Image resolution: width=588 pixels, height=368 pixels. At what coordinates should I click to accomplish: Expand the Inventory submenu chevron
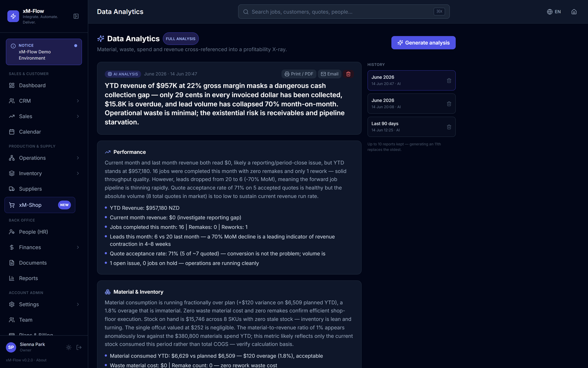tap(78, 173)
